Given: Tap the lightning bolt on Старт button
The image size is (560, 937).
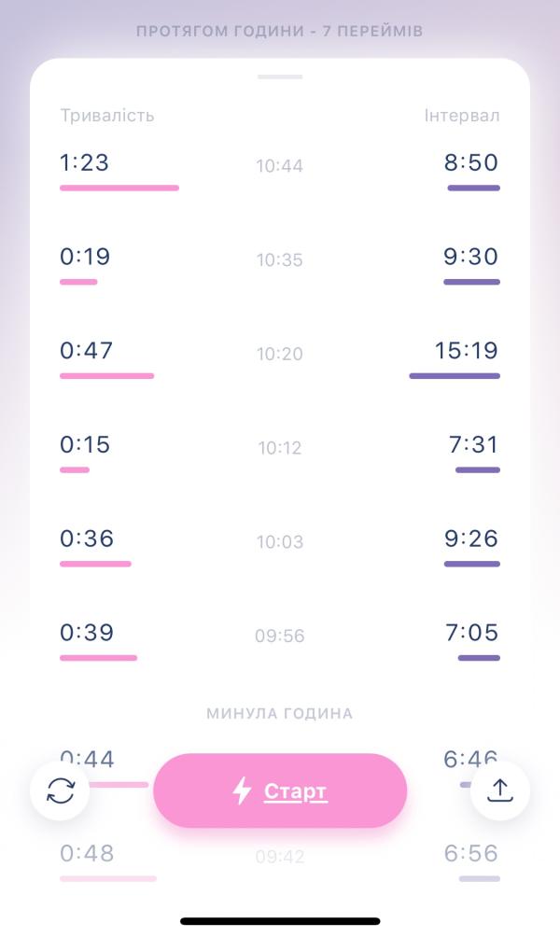Looking at the screenshot, I should [x=242, y=790].
